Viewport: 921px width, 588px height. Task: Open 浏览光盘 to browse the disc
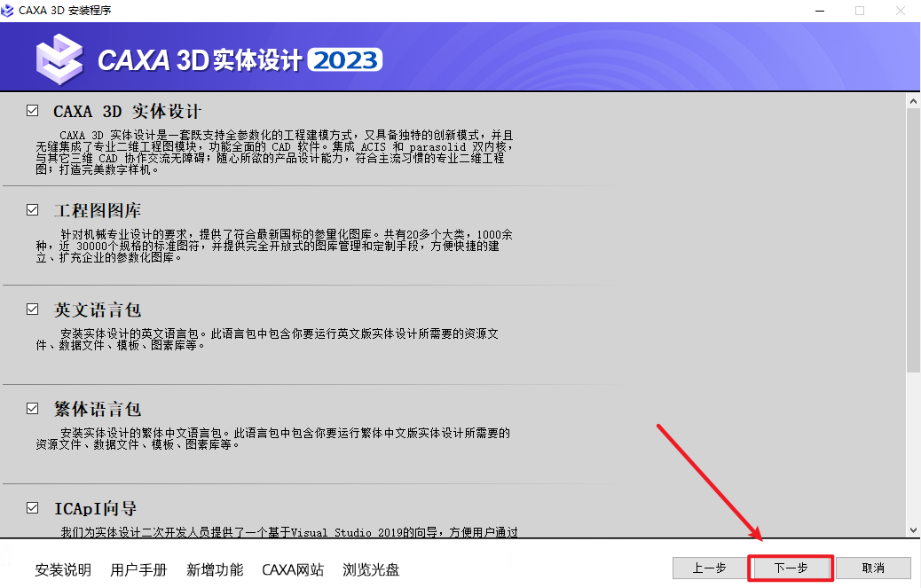coord(372,571)
